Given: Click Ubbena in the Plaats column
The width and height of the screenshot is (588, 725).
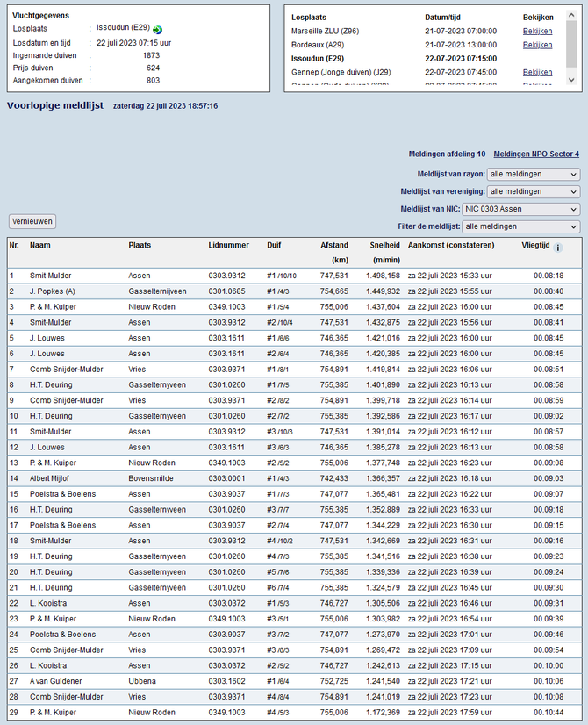Looking at the screenshot, I should tap(142, 681).
